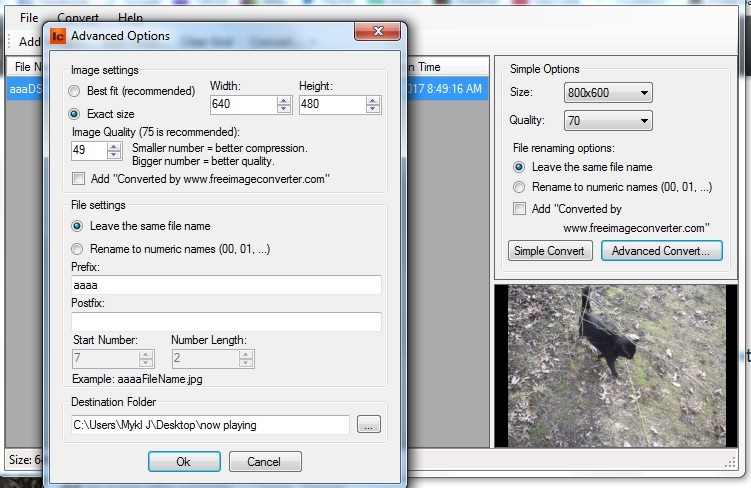Select Leave the same file name in Simple Options

coord(519,167)
